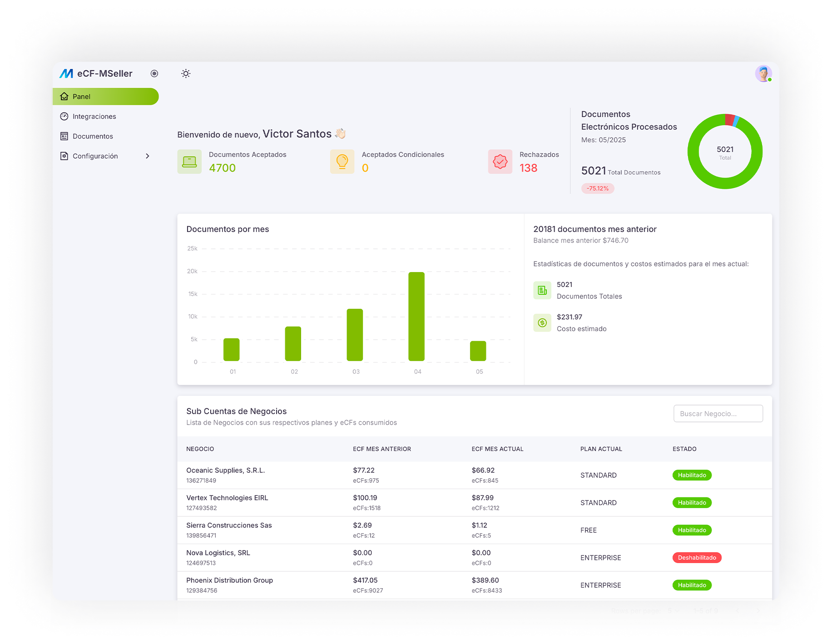
Task: Focus the Buscar Negocio search field
Action: coord(718,414)
